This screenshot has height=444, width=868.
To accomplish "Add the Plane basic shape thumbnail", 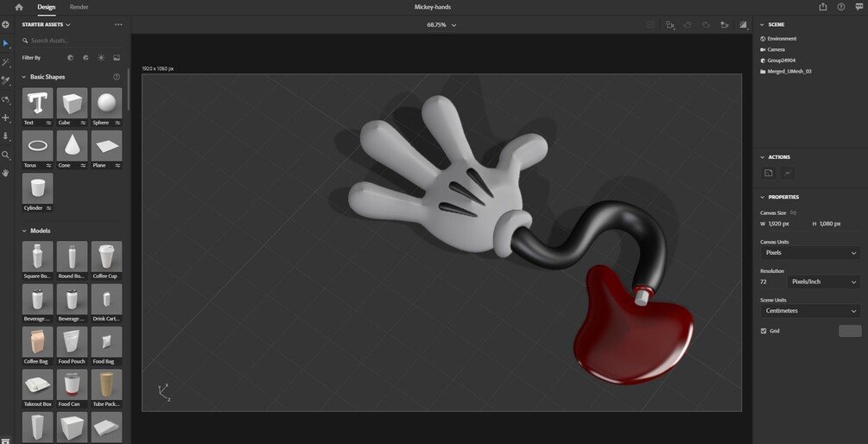I will tap(106, 146).
